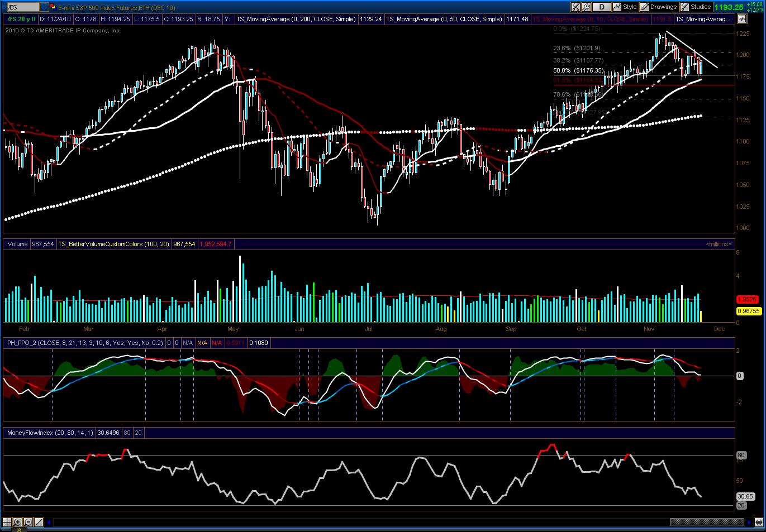
Task: Click the 0.0% ($1224.75) Fibonacci label
Action: pos(577,28)
